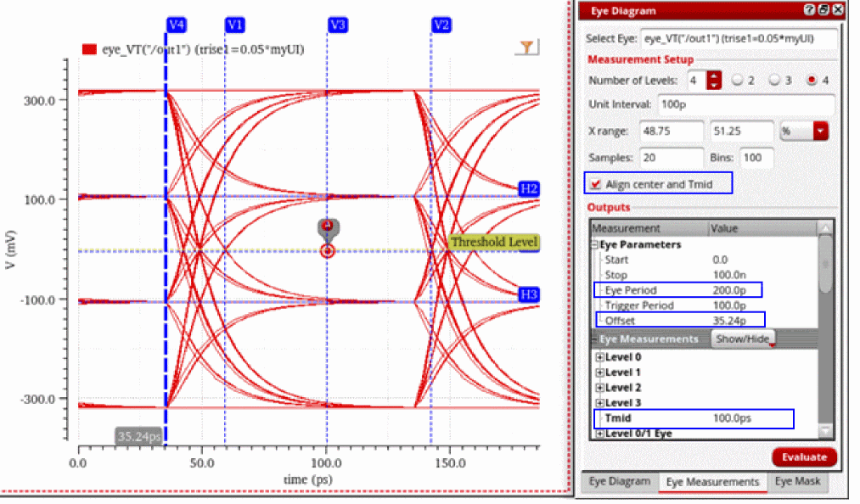Click the gray point marker pin at eye center
The image size is (860, 504).
point(328,228)
